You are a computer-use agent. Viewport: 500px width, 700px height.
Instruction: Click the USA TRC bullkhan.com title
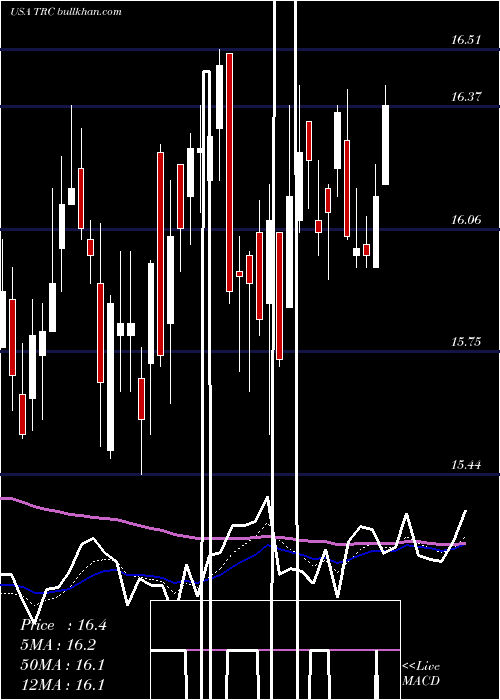66,11
